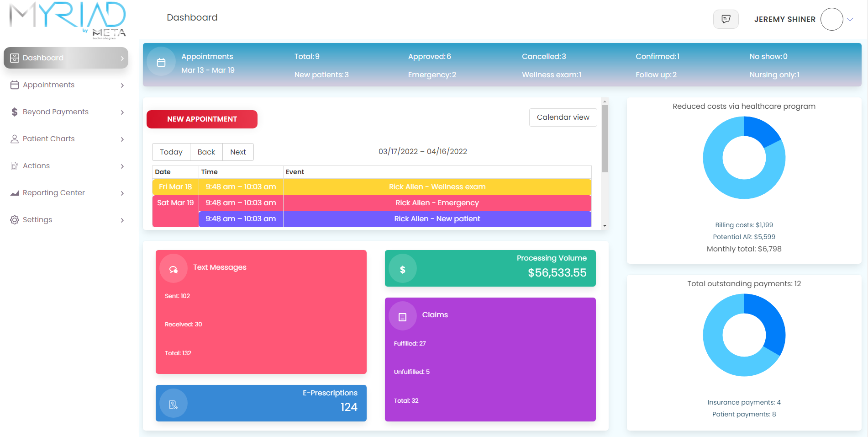Image resolution: width=868 pixels, height=437 pixels.
Task: Click the E-Prescriptions prescription icon
Action: pyautogui.click(x=173, y=404)
